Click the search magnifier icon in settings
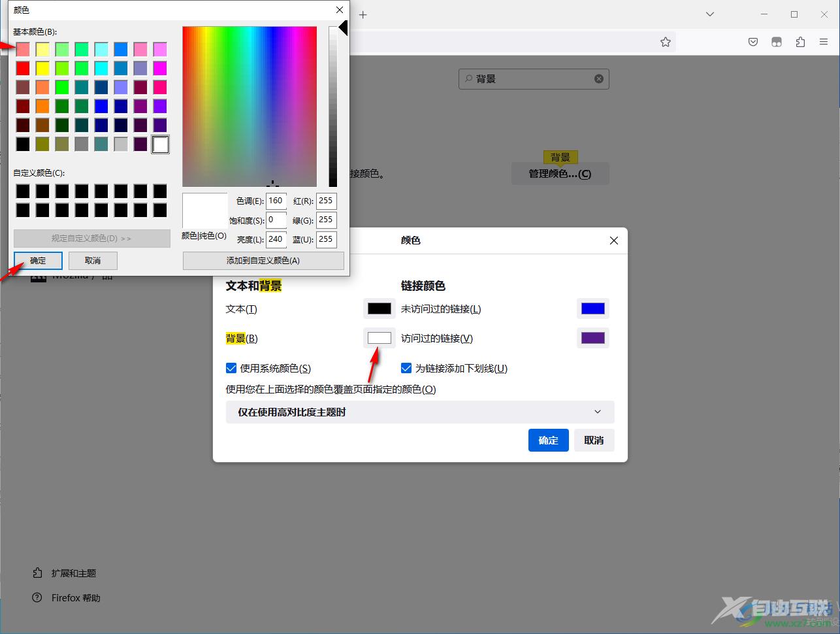840x634 pixels. (x=468, y=78)
